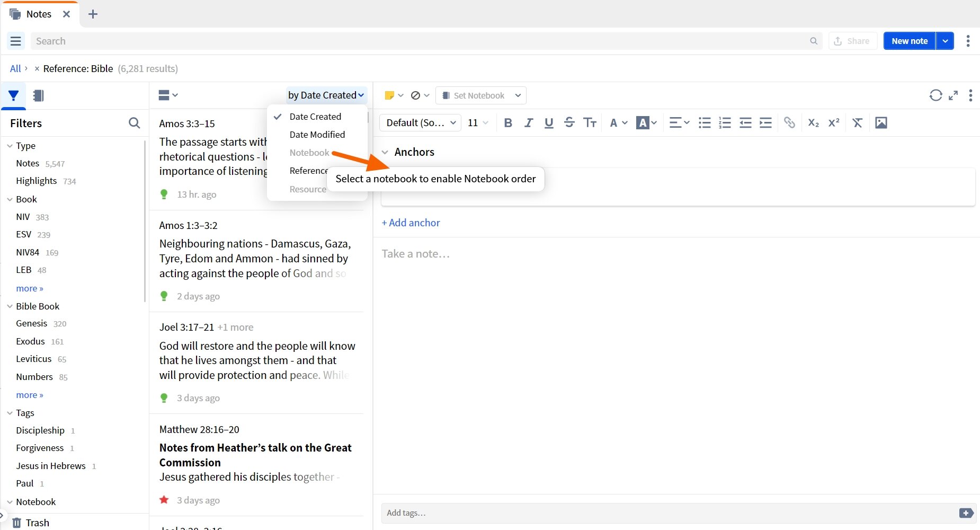
Task: Apply bold formatting
Action: (508, 123)
